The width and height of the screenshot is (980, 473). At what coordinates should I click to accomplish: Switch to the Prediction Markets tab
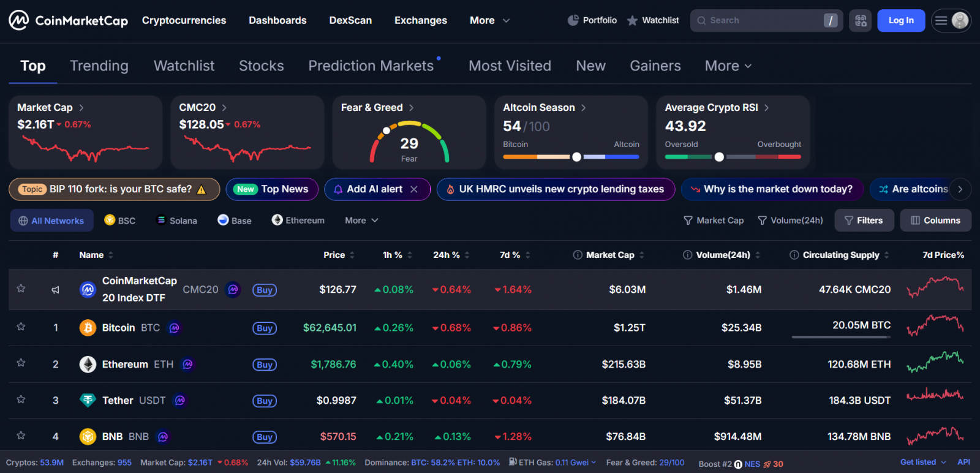point(371,66)
